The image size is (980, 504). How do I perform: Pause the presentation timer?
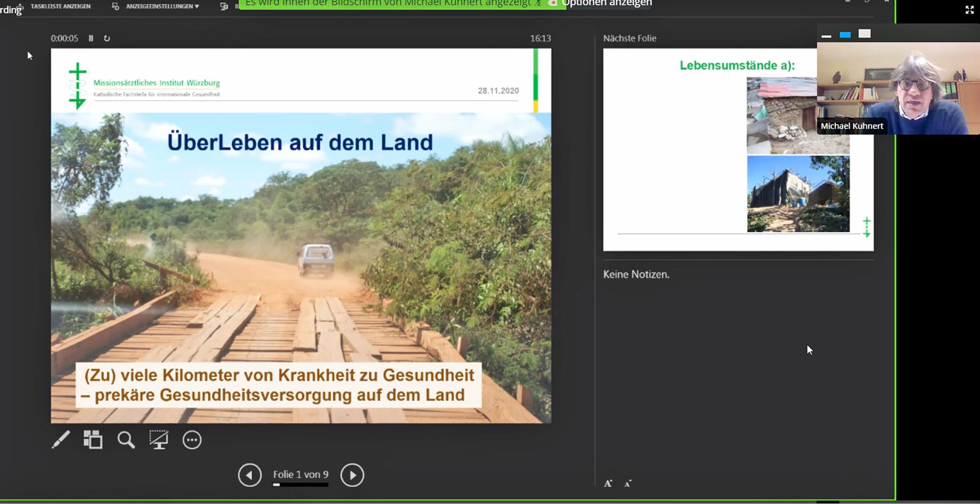tap(91, 38)
